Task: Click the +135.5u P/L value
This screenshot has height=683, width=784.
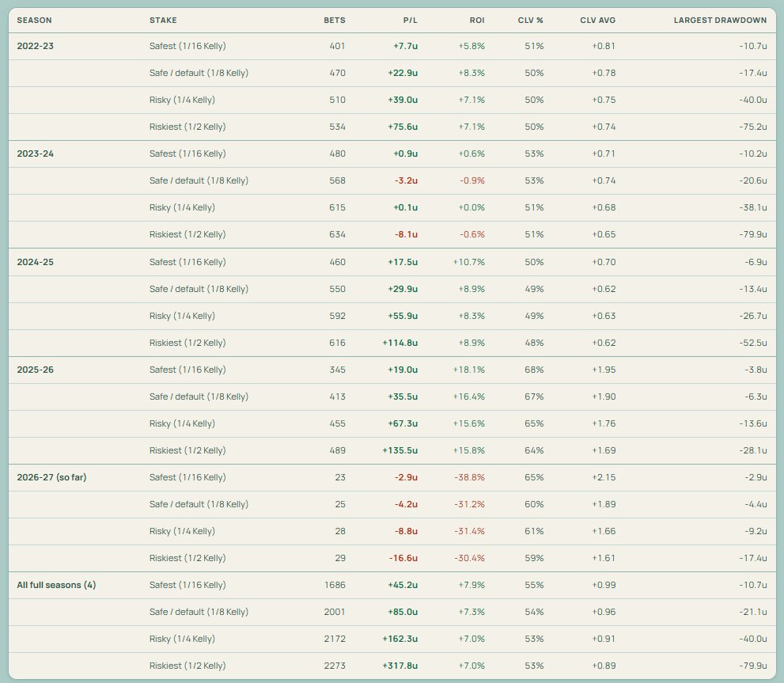Action: [400, 450]
